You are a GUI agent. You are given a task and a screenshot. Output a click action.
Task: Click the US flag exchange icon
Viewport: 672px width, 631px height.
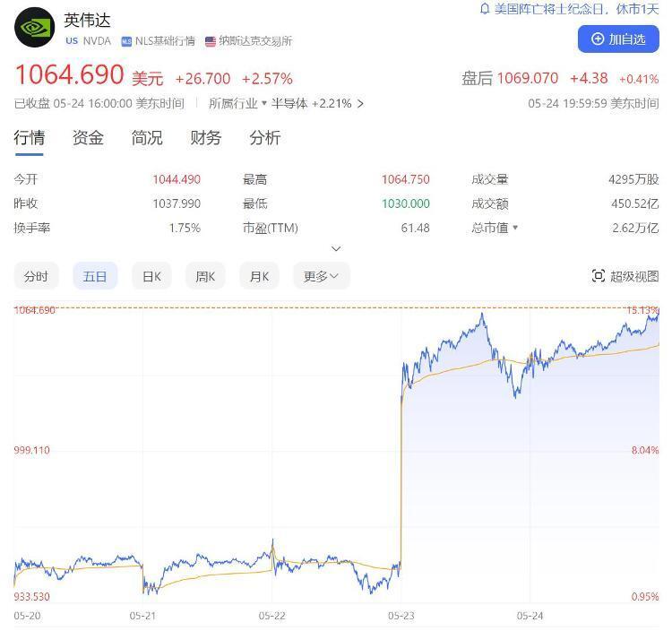coord(210,41)
